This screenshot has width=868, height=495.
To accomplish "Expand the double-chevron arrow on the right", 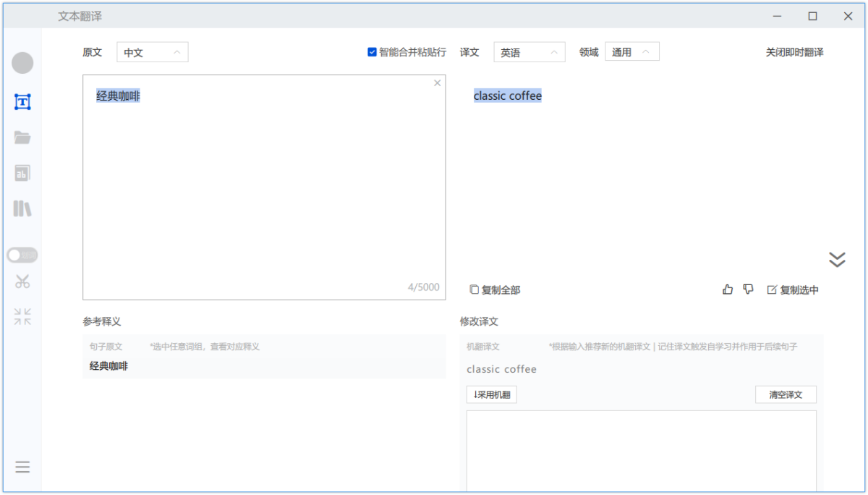I will point(837,259).
